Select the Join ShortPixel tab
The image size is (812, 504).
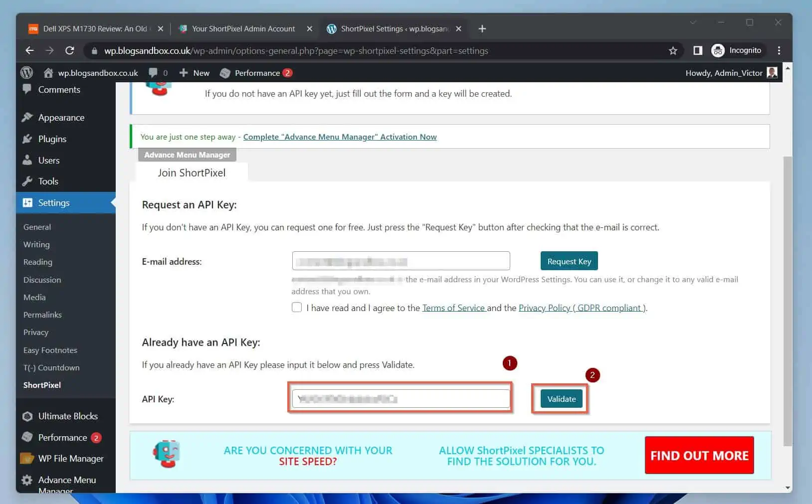(192, 172)
